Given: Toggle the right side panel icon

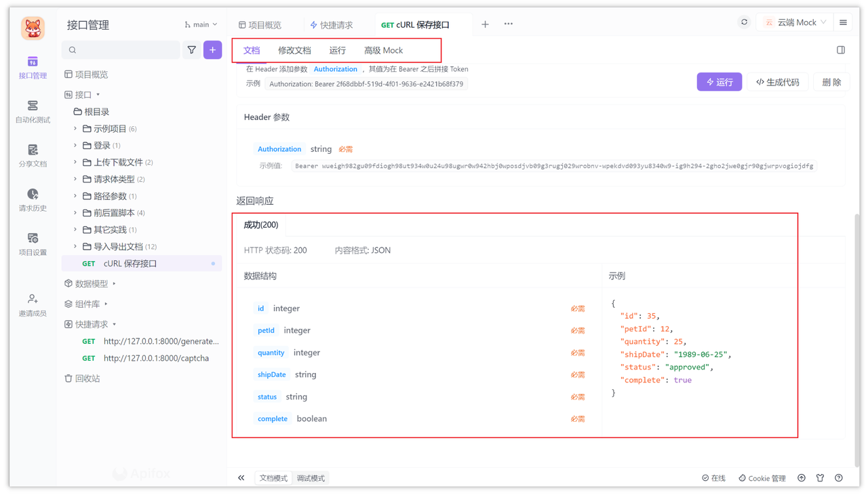Looking at the screenshot, I should click(x=841, y=50).
